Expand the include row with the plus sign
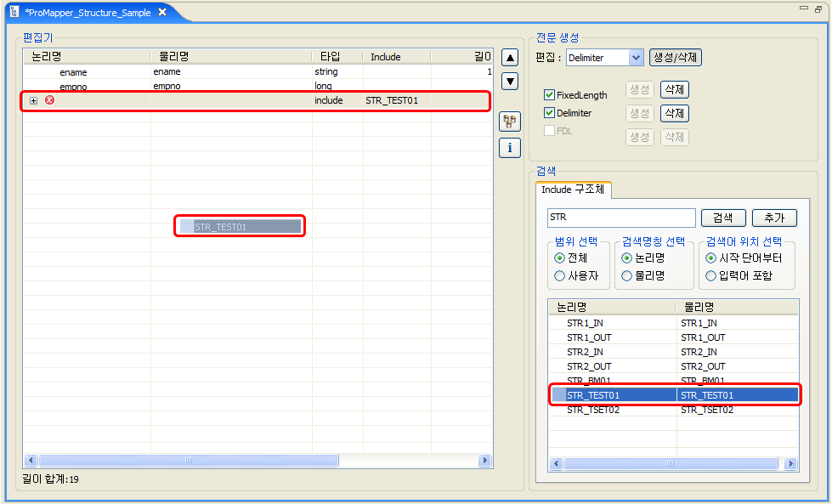This screenshot has width=832, height=504. [x=34, y=100]
